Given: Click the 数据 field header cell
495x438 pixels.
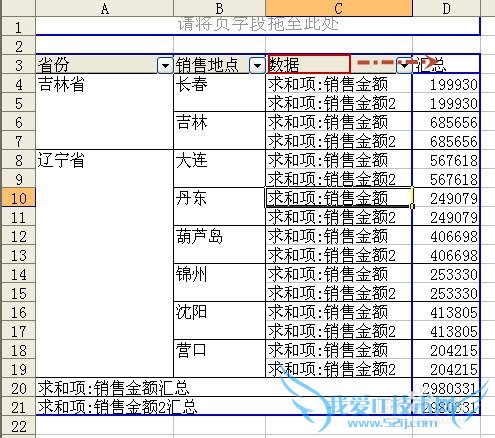Looking at the screenshot, I should click(x=339, y=65).
